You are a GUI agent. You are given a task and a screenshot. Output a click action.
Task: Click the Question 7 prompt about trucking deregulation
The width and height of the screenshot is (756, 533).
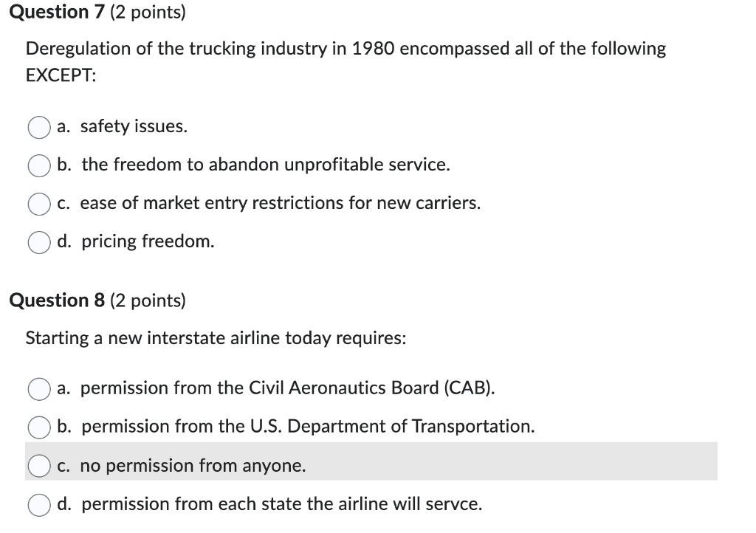coord(345,49)
